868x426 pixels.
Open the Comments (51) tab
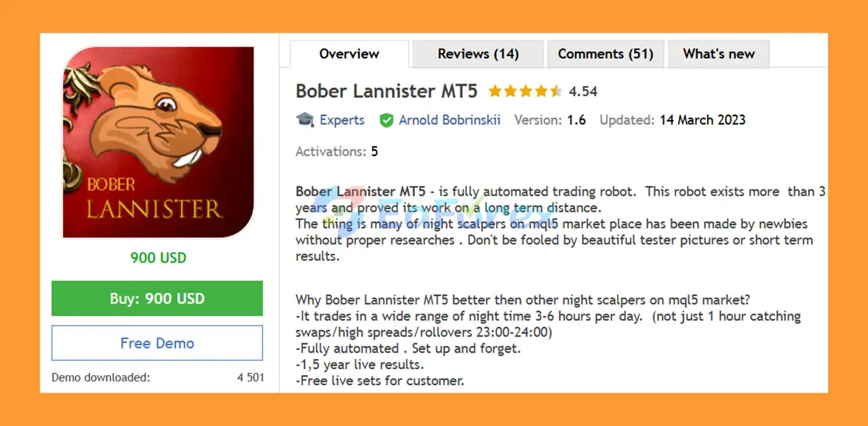[x=606, y=54]
